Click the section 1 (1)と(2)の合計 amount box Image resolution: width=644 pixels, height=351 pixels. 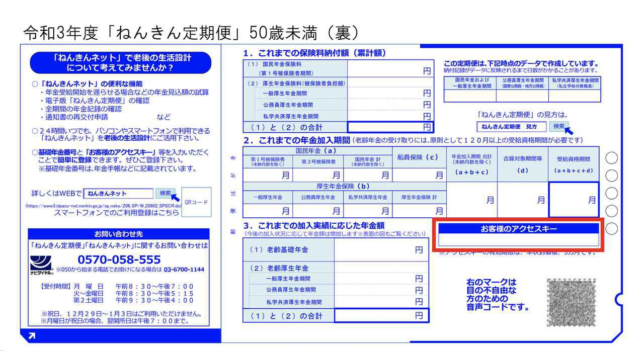[x=390, y=127]
